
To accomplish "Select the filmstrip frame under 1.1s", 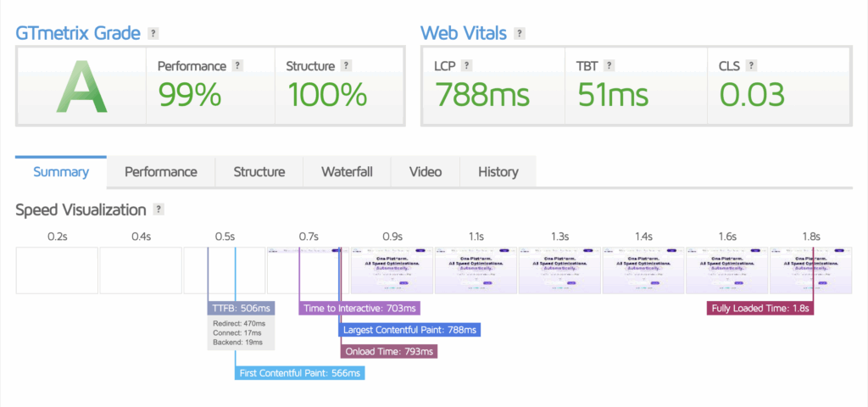I will 476,270.
